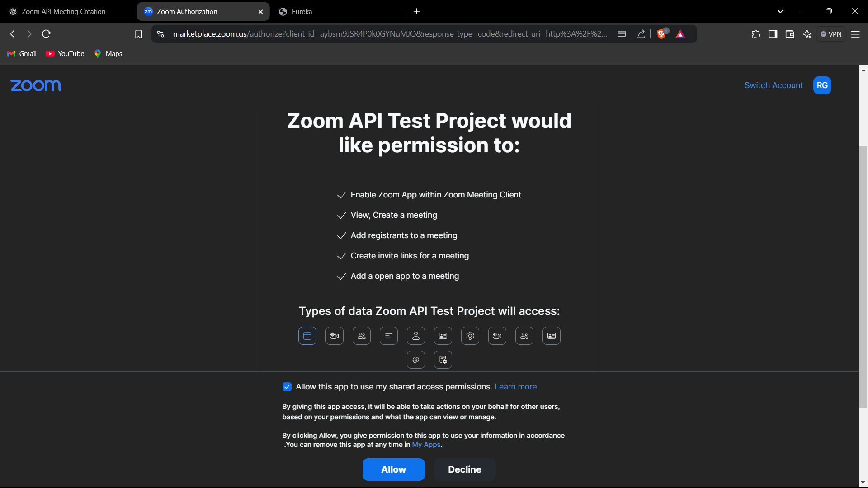Image resolution: width=868 pixels, height=488 pixels.
Task: Open the RG account avatar menu
Action: (x=822, y=85)
